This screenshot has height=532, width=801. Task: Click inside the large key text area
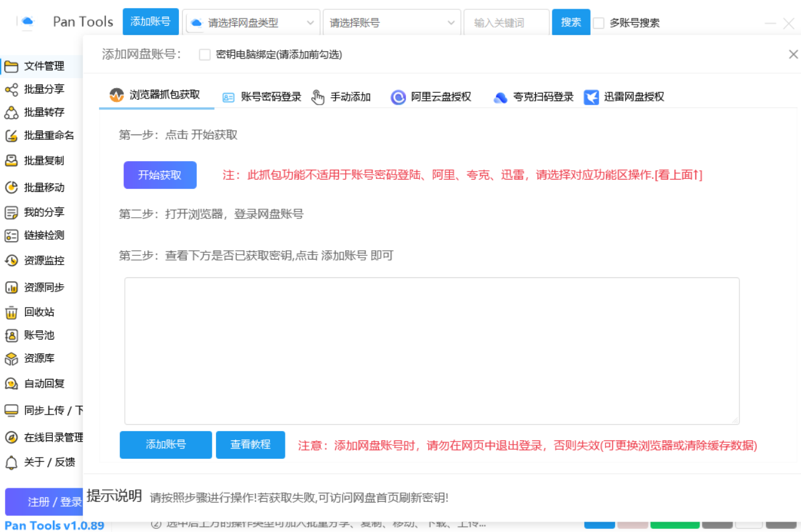point(431,351)
